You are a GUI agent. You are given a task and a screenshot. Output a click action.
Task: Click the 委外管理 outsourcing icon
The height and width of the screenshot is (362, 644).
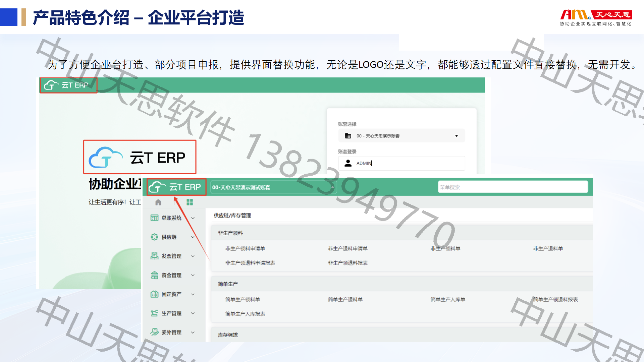click(154, 332)
